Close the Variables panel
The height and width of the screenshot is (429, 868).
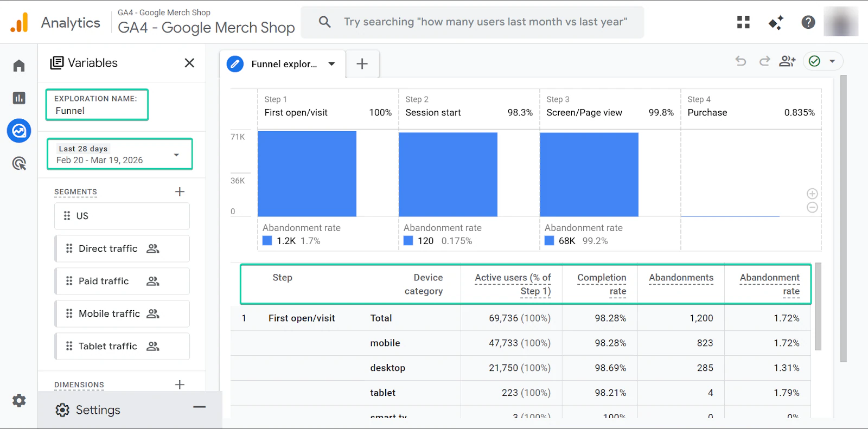tap(189, 63)
